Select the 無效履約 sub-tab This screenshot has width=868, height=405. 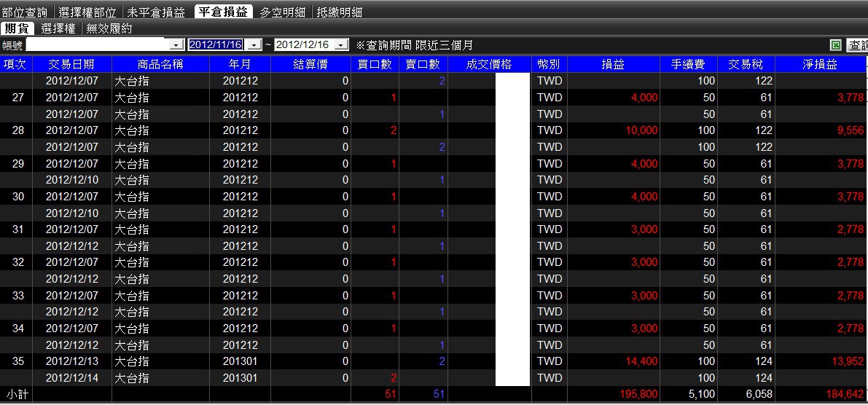tap(109, 28)
